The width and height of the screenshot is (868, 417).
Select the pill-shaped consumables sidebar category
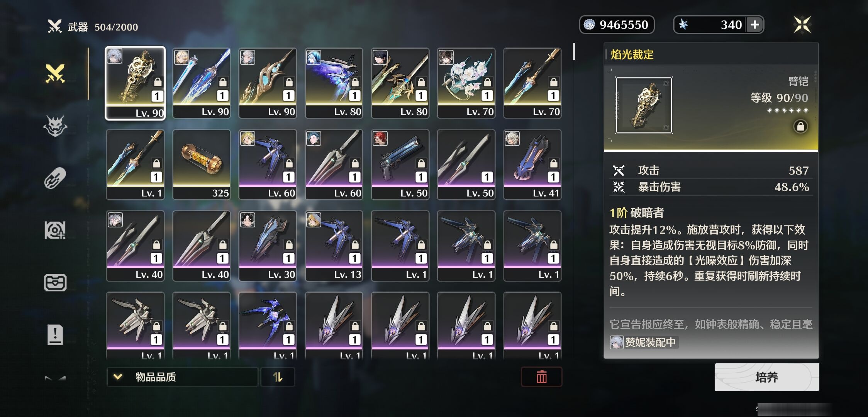coord(55,178)
